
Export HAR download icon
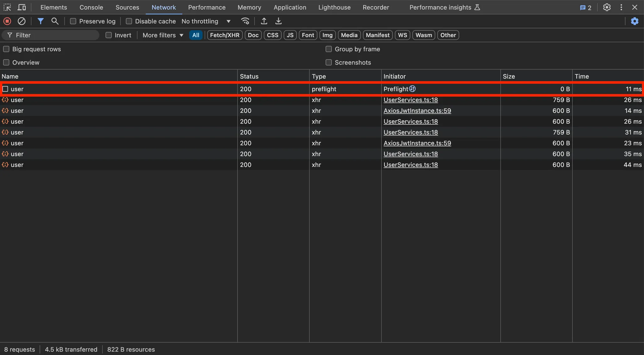(x=278, y=21)
